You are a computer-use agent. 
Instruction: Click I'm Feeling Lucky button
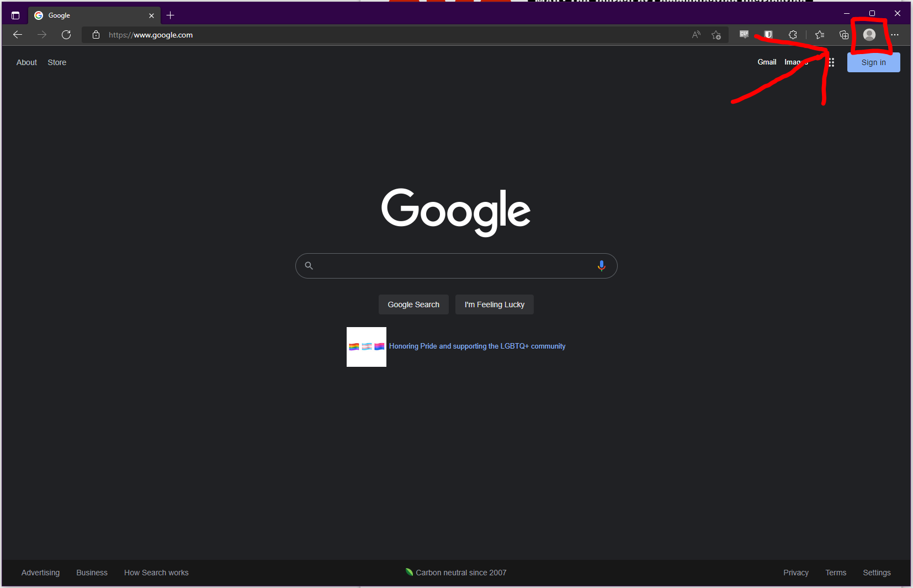[x=495, y=304]
